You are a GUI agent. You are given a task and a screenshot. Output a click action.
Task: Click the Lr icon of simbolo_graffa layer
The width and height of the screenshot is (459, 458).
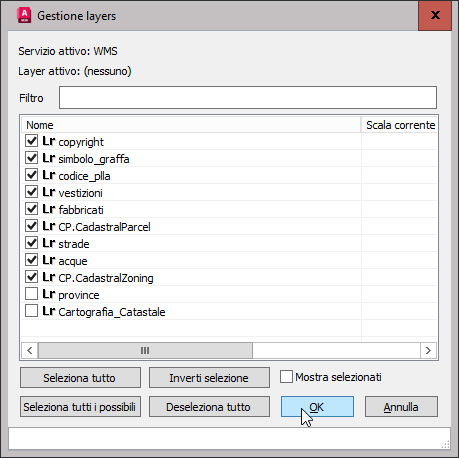point(49,158)
